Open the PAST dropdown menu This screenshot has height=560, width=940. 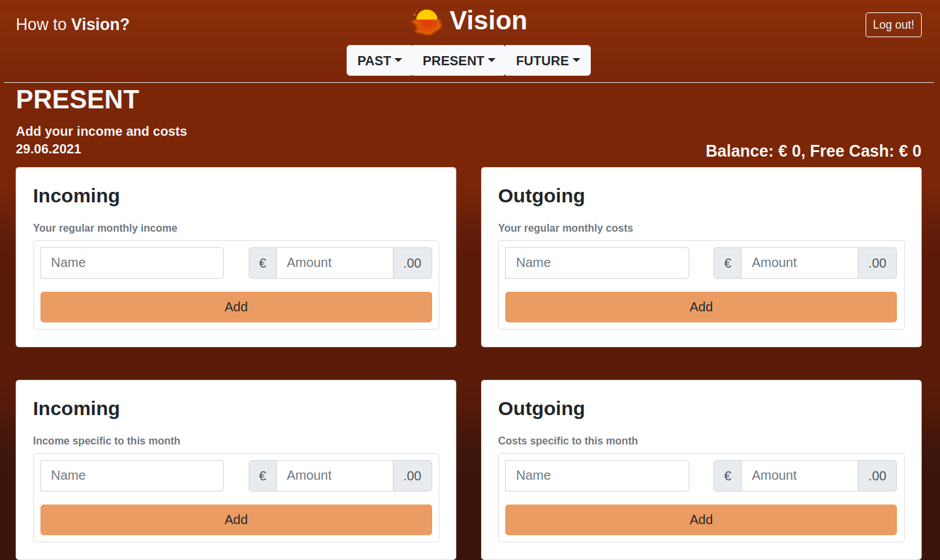pos(379,61)
